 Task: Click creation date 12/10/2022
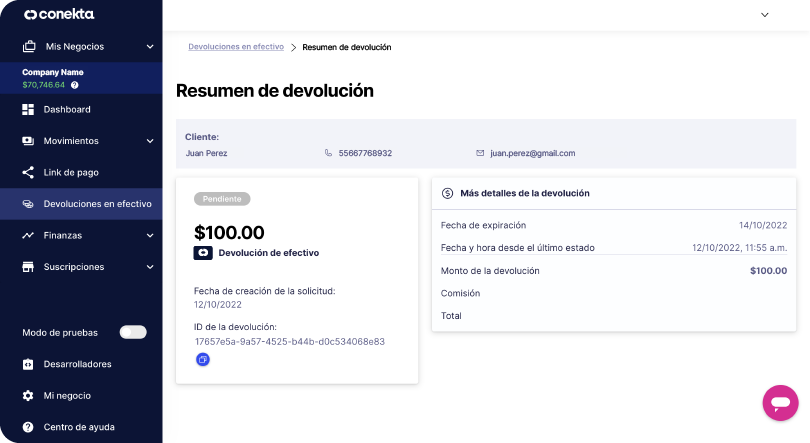coord(217,305)
